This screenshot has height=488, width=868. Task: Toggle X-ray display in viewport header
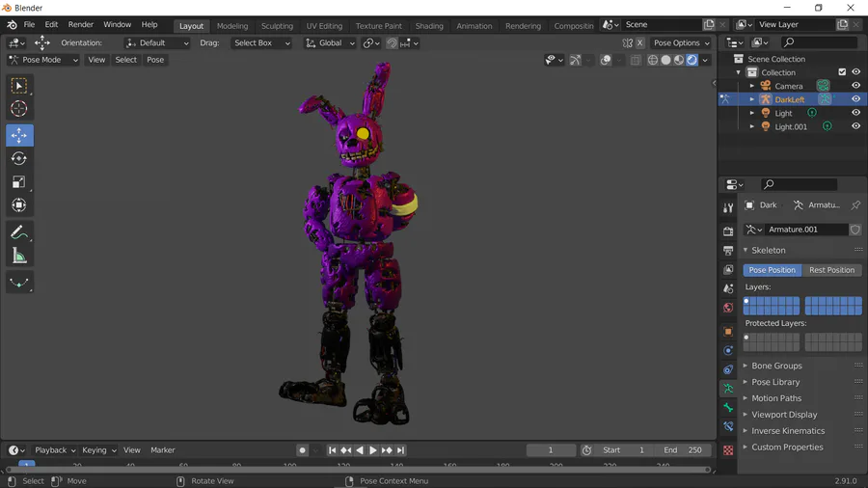pyautogui.click(x=636, y=60)
